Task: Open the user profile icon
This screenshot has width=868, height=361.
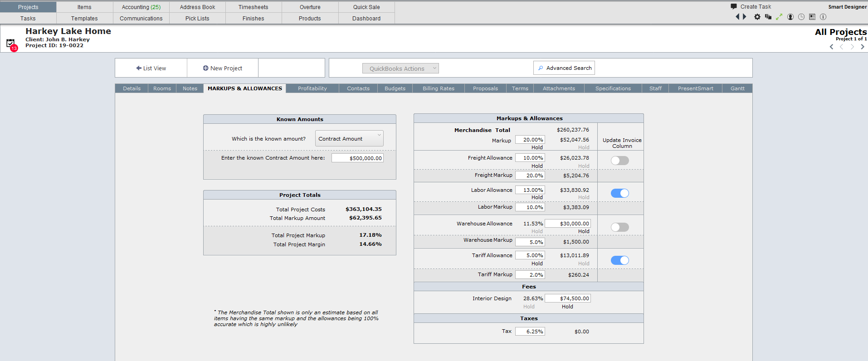Action: click(790, 17)
